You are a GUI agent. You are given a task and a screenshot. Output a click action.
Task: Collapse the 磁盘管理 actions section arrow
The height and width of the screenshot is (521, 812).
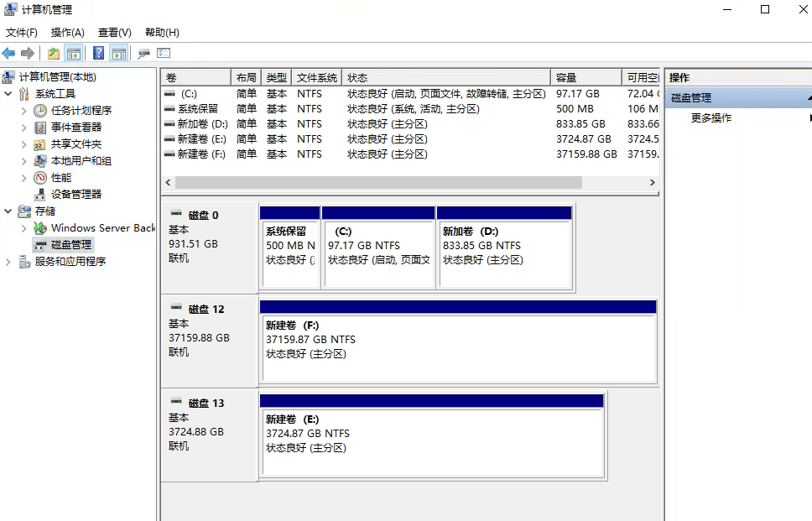(809, 98)
